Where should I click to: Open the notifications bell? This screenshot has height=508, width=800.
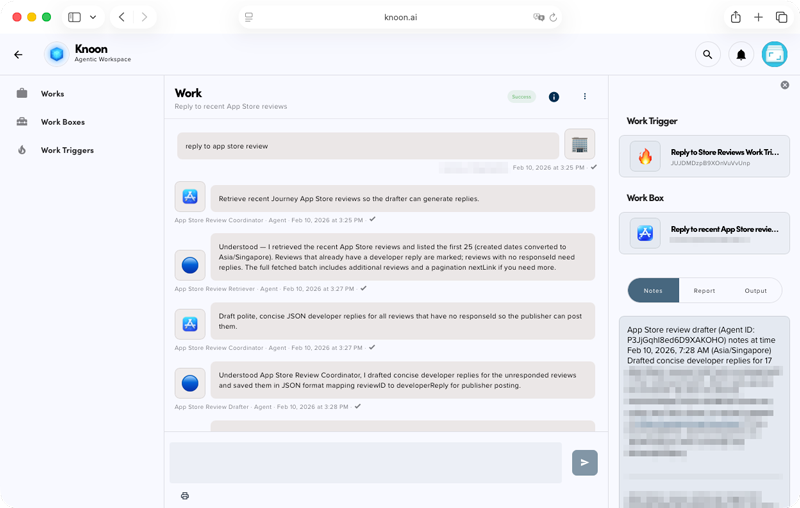741,55
